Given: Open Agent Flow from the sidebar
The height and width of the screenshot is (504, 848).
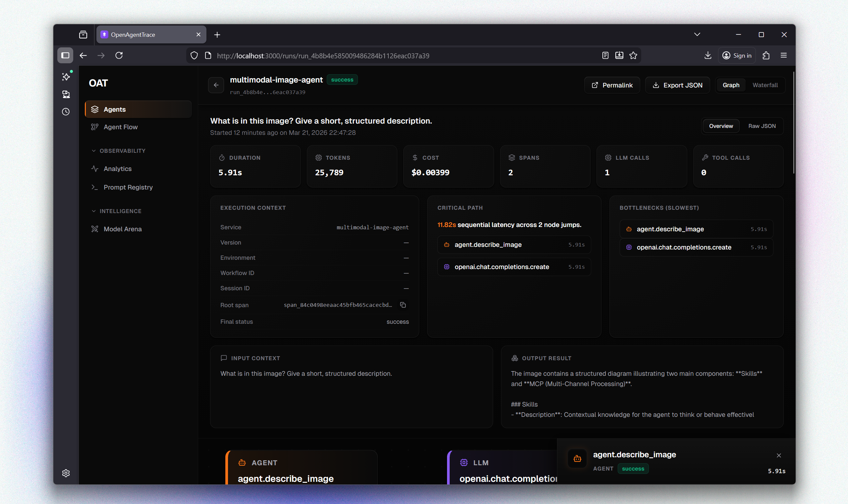Looking at the screenshot, I should (120, 127).
